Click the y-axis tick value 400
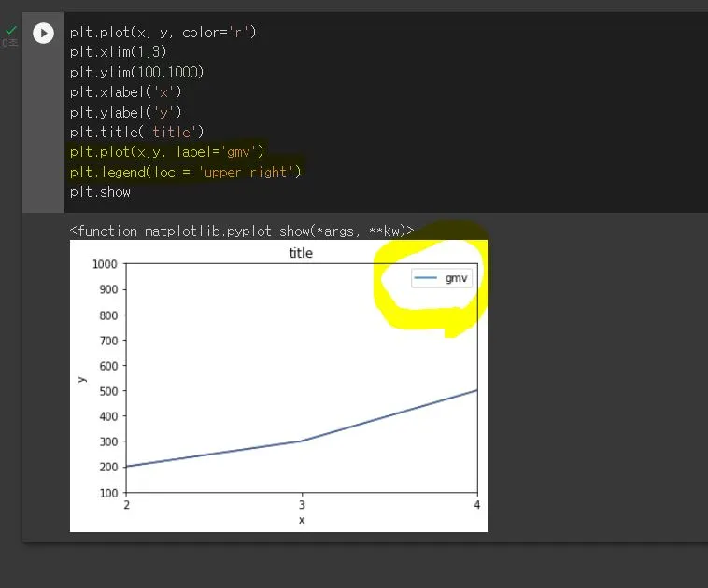 [x=108, y=416]
